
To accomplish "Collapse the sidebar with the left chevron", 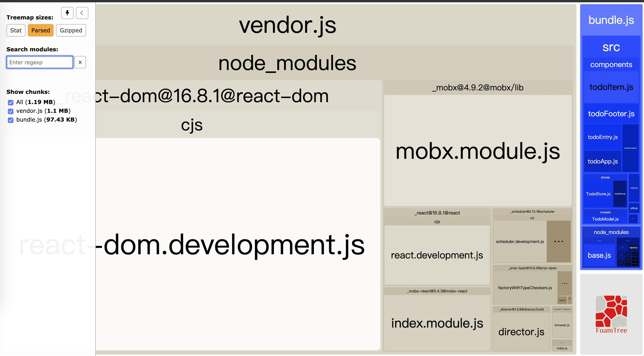I will [82, 13].
